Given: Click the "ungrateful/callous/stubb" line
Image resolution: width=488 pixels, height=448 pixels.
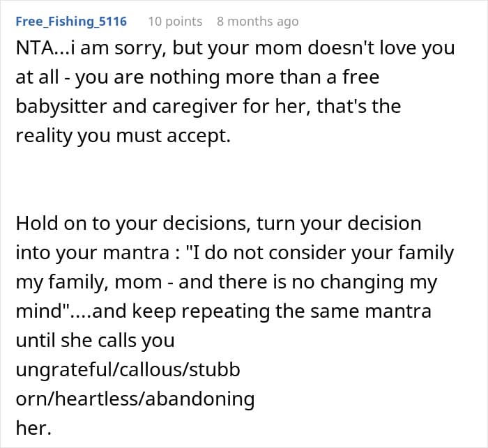Looking at the screenshot, I should point(128,370).
